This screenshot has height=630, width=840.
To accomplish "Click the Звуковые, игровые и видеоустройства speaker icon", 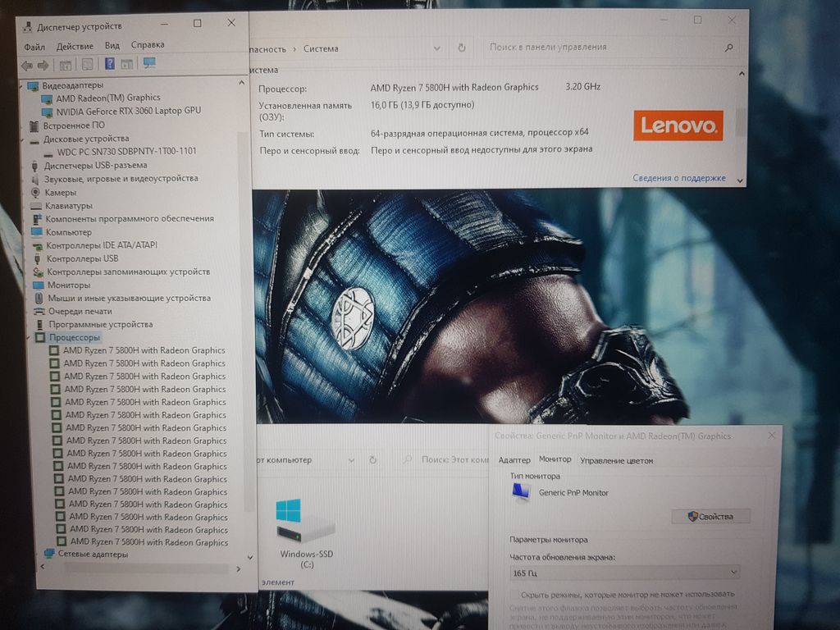I will [34, 179].
